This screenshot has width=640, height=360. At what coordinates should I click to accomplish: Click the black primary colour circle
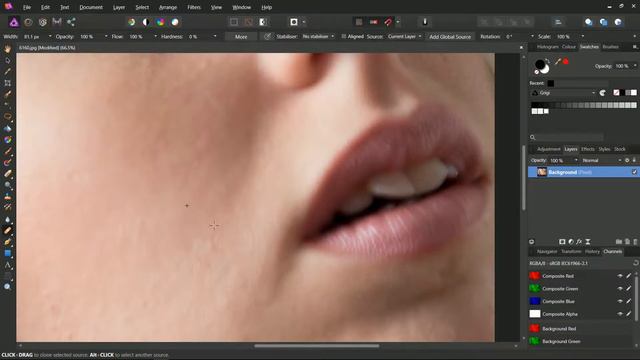point(540,64)
